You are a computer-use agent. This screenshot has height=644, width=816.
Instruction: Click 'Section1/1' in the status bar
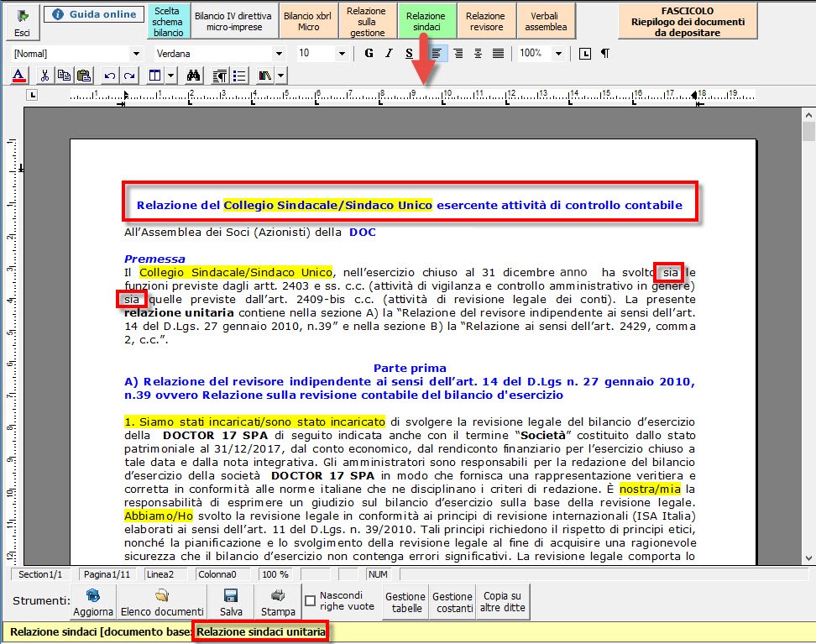tap(40, 574)
